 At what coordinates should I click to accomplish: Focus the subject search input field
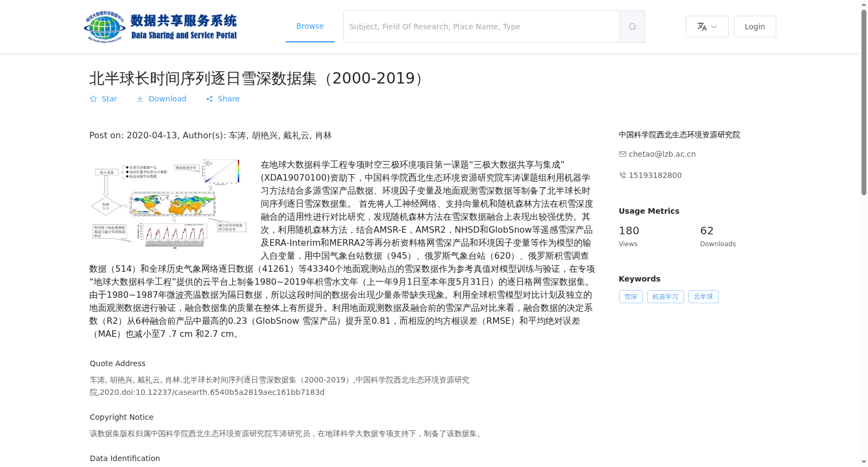(x=481, y=27)
